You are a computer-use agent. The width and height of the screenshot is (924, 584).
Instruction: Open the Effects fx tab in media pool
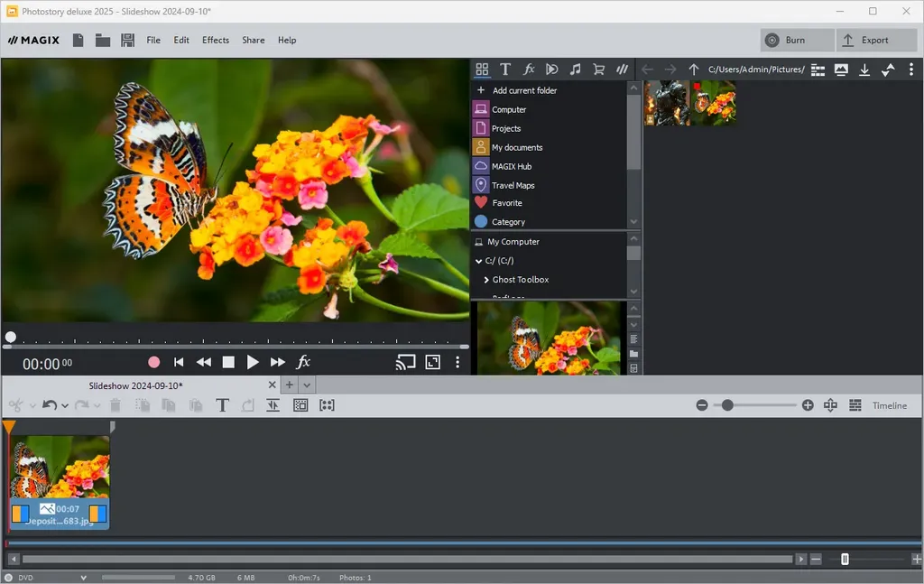click(x=529, y=70)
